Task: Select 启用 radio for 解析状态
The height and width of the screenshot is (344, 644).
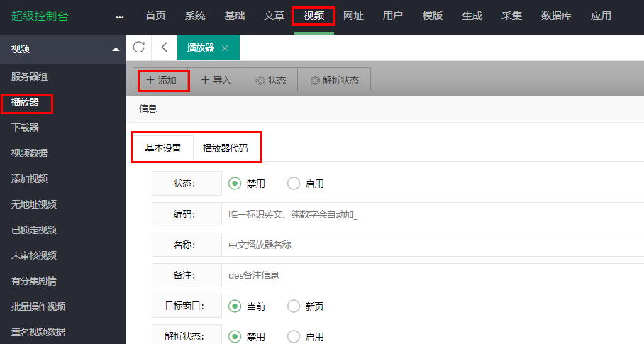Action: point(294,336)
